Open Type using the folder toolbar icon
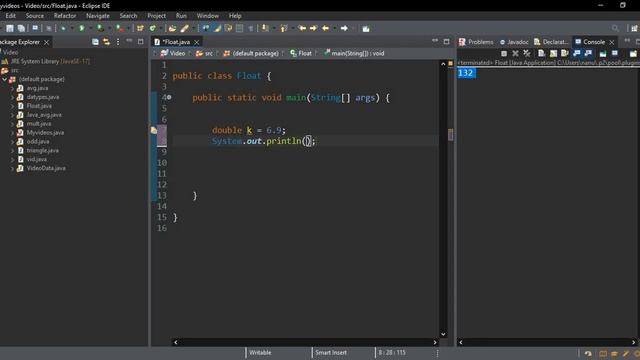 172,28
